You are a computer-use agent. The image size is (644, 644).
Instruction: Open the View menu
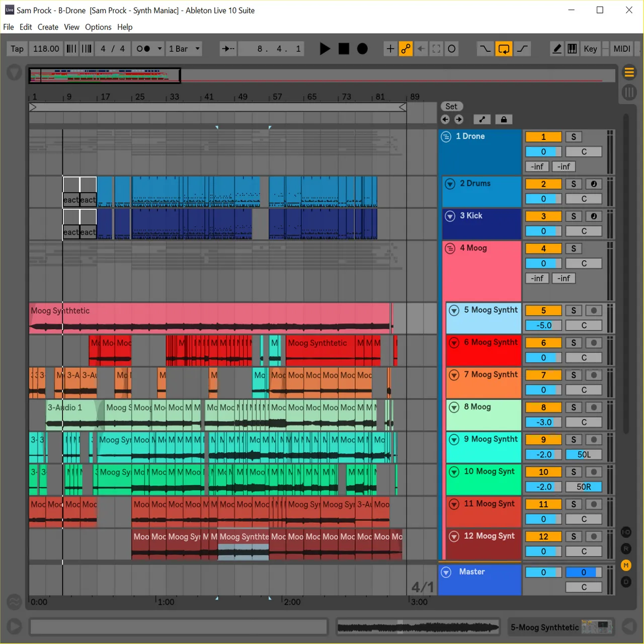point(71,27)
